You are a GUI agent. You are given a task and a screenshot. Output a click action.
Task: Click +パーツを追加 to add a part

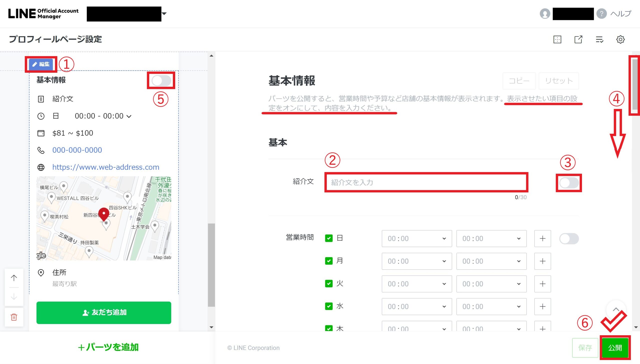pos(108,347)
